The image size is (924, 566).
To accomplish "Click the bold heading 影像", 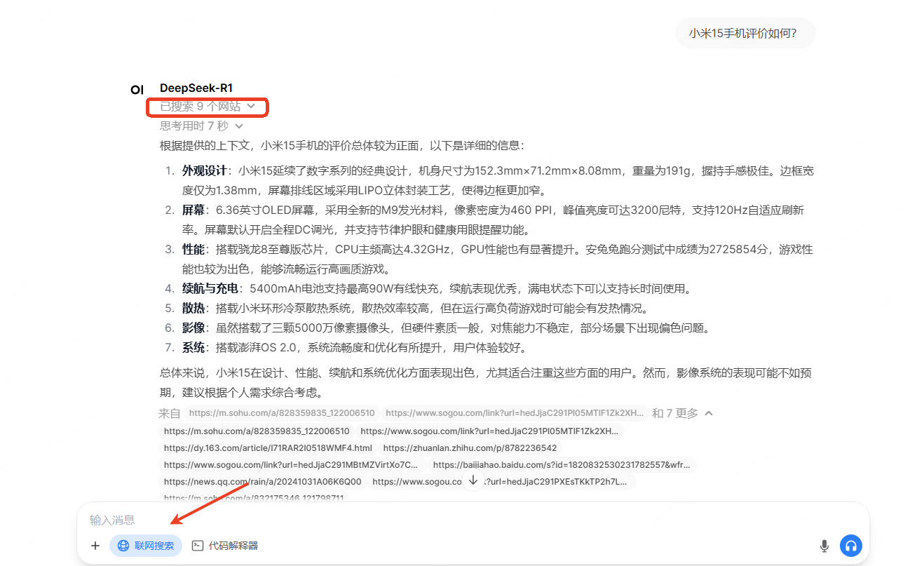I will [x=193, y=328].
